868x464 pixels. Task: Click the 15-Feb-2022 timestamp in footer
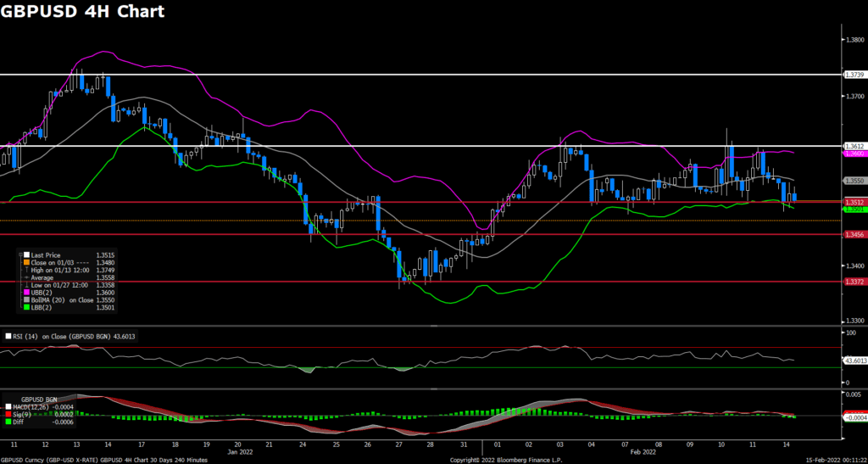[836, 460]
